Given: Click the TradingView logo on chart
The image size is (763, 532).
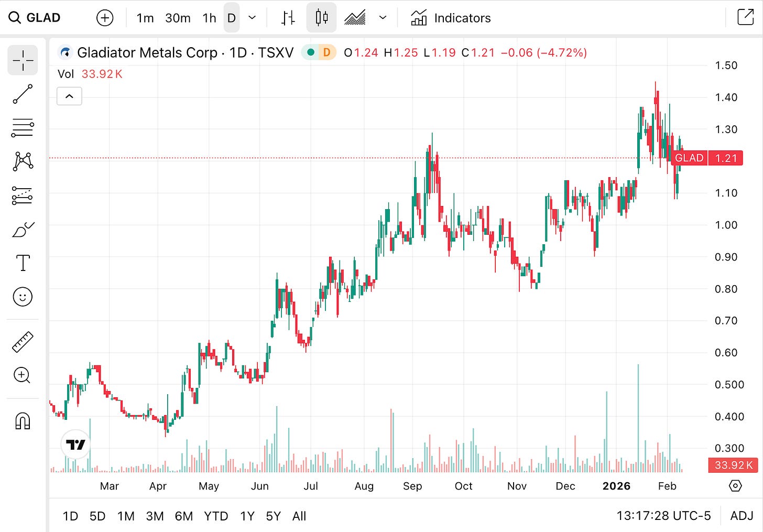Looking at the screenshot, I should (76, 444).
